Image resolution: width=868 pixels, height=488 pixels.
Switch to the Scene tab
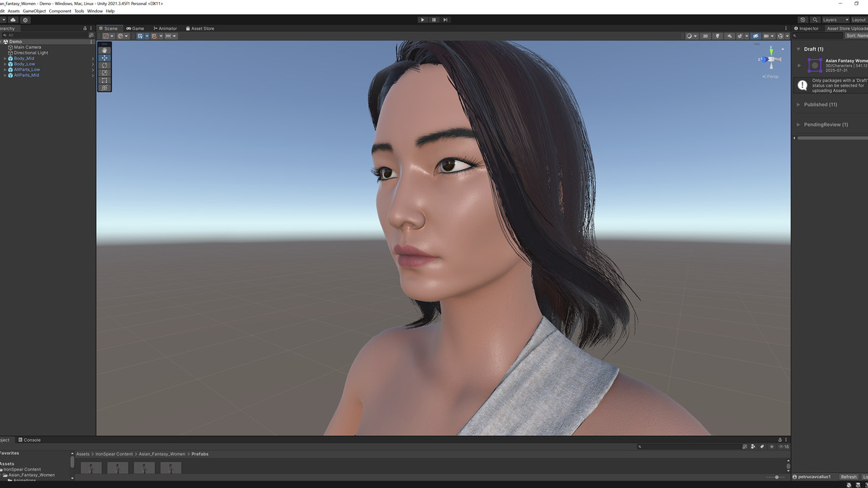[109, 28]
